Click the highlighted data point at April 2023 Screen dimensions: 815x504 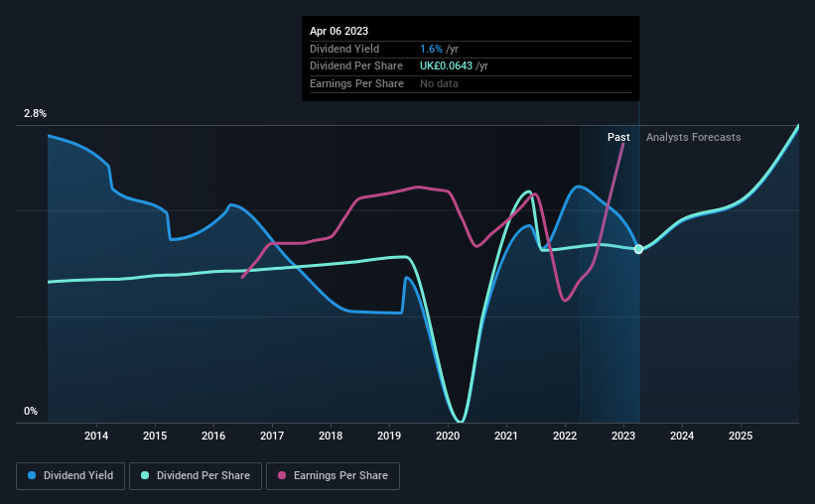[639, 249]
